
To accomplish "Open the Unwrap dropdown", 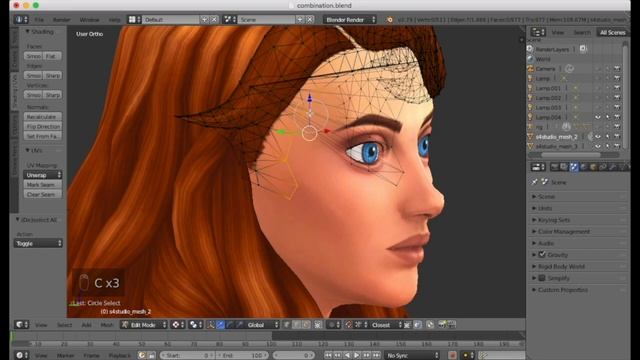I will [x=43, y=175].
